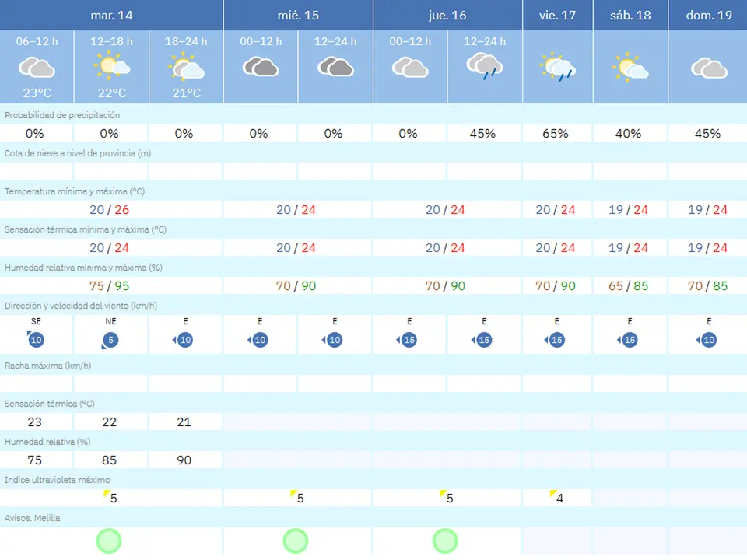Click the 65% precipitation value

556,133
